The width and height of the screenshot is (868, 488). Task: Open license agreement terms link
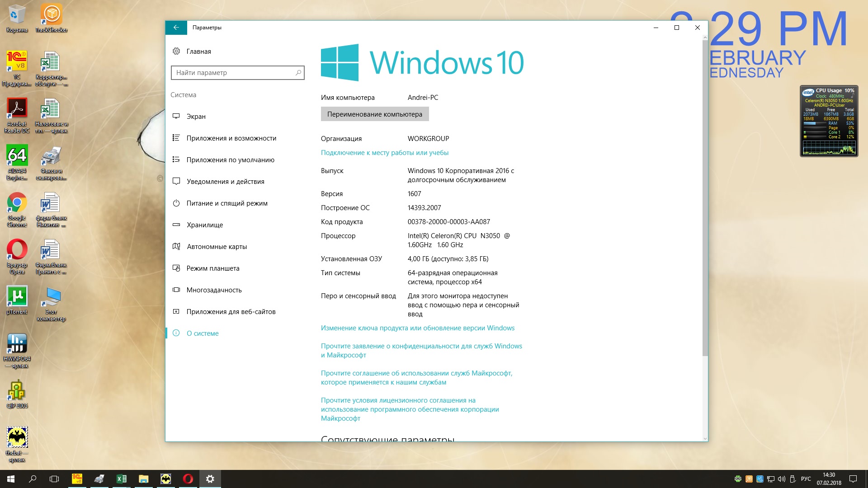[x=410, y=409]
